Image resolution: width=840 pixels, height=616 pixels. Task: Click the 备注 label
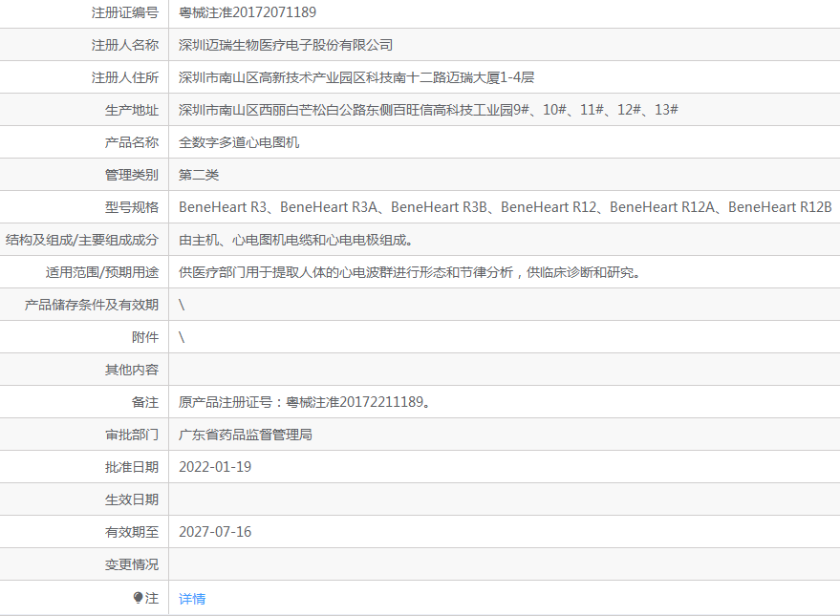pos(145,402)
